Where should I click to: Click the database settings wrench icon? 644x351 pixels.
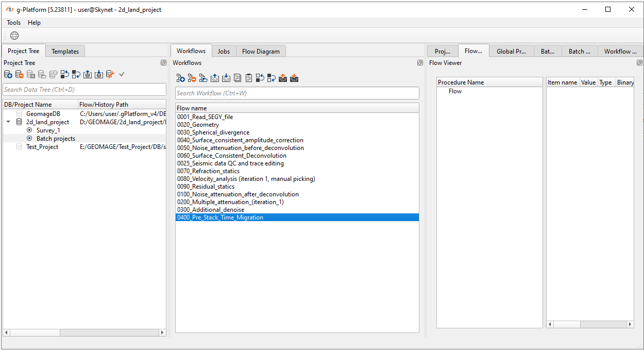coord(110,75)
